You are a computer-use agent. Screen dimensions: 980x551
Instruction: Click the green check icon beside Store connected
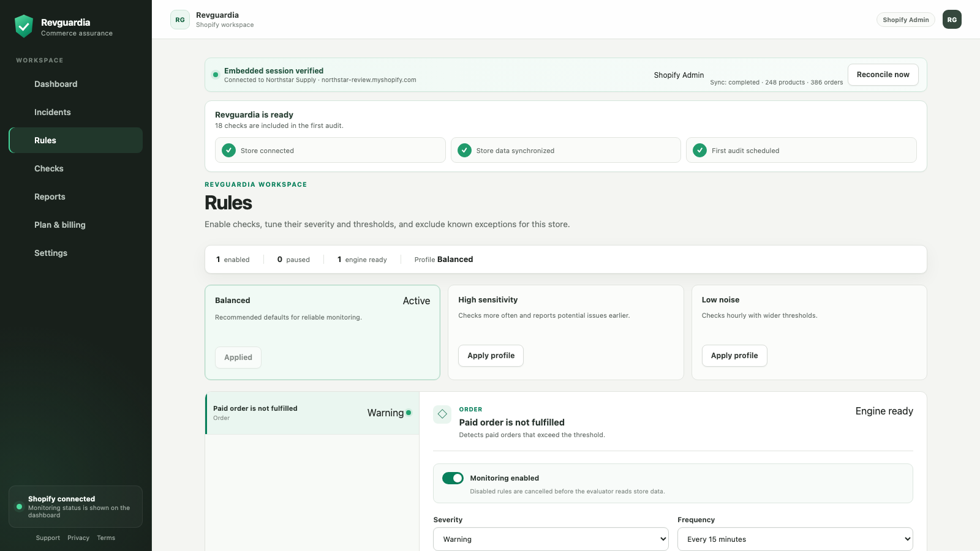[229, 151]
